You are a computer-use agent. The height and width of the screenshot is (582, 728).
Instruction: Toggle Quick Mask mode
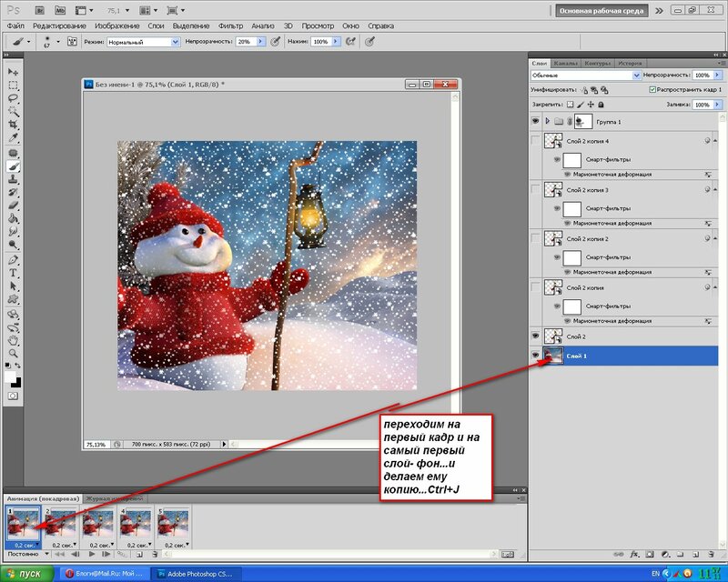[x=13, y=396]
